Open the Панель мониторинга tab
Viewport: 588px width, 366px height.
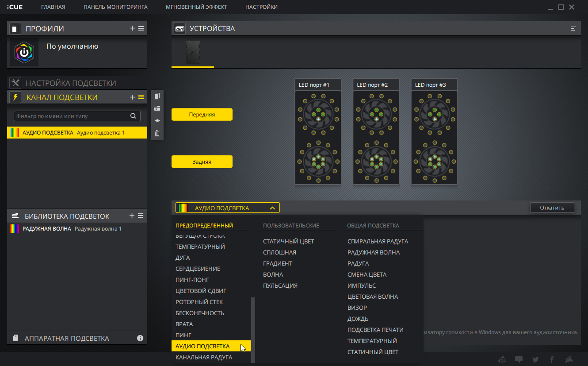click(115, 7)
